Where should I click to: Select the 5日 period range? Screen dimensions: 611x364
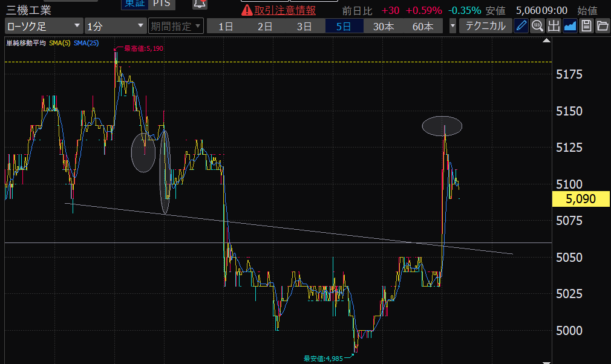(x=344, y=26)
